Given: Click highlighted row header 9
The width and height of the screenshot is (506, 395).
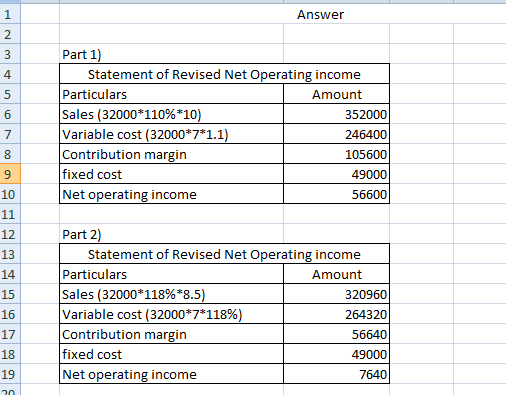Looking at the screenshot, I should [10, 174].
